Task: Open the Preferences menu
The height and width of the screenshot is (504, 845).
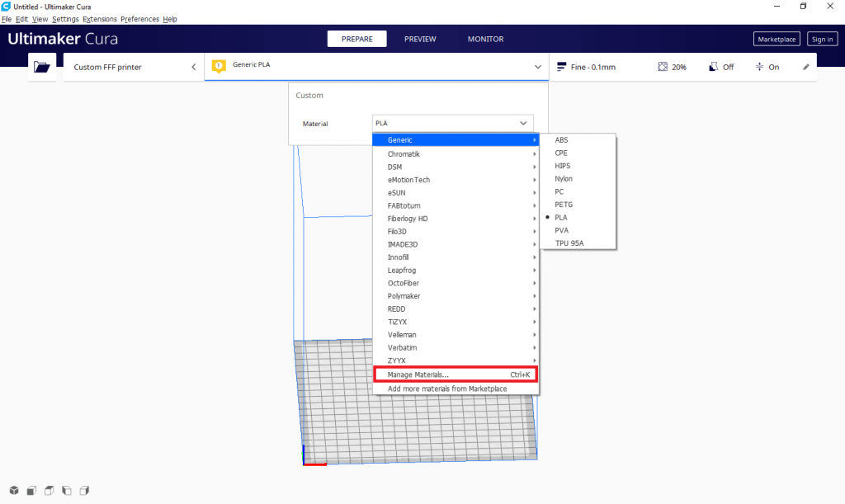Action: [x=140, y=19]
